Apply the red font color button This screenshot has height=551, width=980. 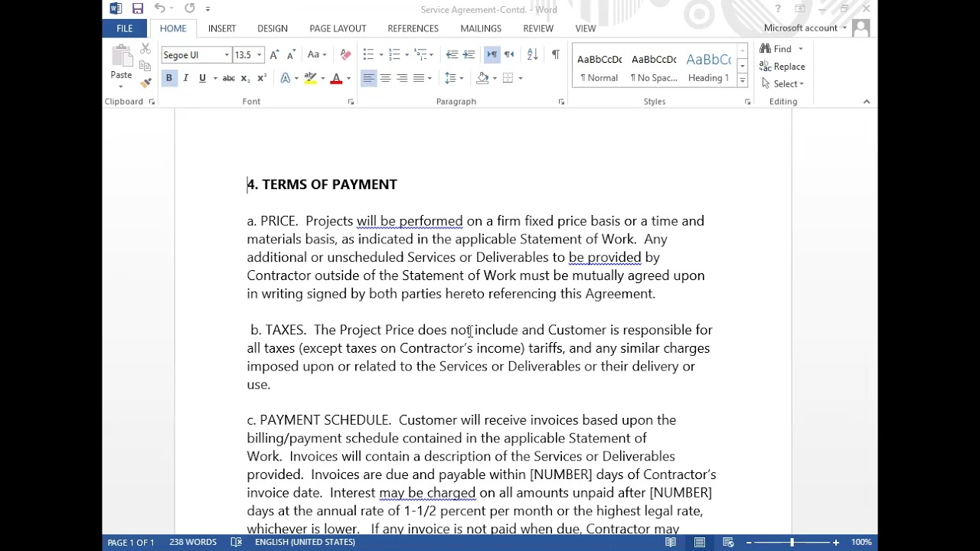coord(335,78)
